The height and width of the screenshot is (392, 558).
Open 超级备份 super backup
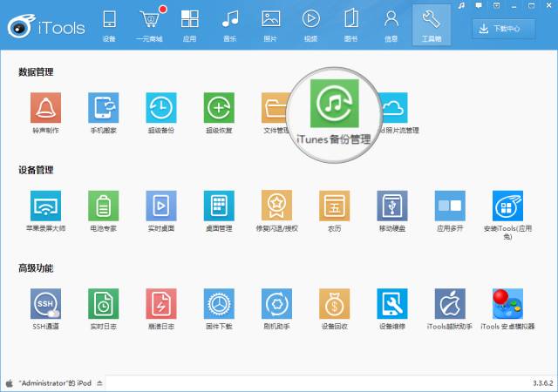click(160, 107)
